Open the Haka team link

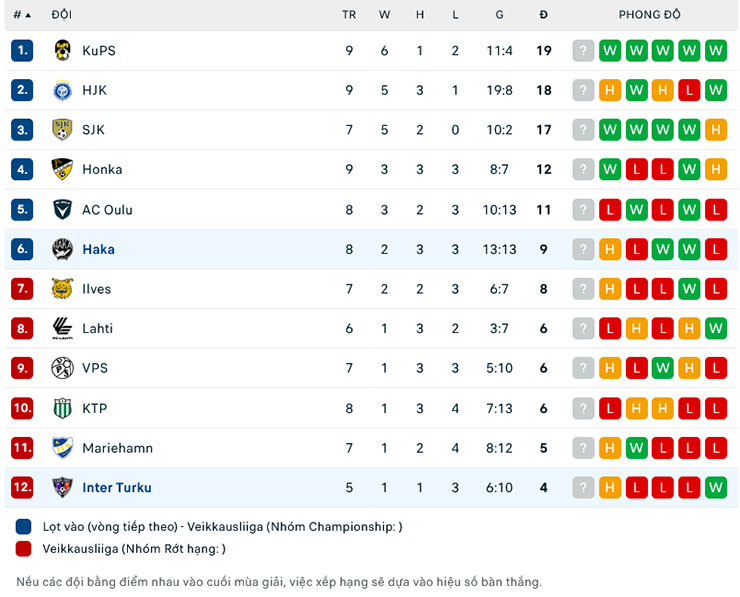98,249
